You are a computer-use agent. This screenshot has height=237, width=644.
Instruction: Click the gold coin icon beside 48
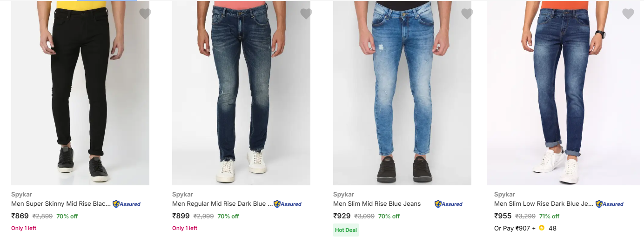point(542,228)
